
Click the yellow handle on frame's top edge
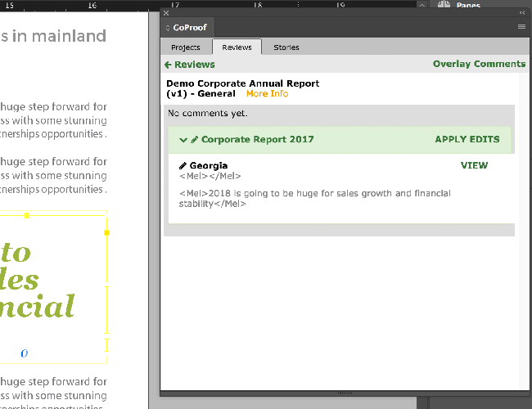pyautogui.click(x=27, y=216)
